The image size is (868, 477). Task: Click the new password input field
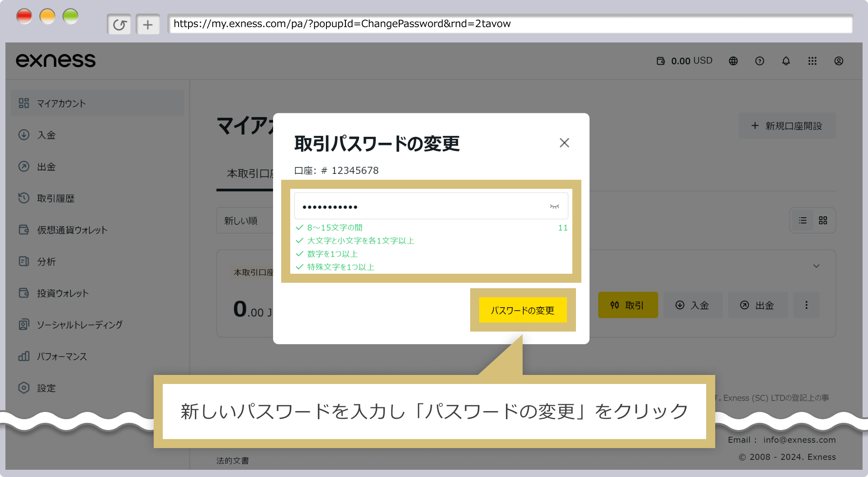click(x=420, y=206)
